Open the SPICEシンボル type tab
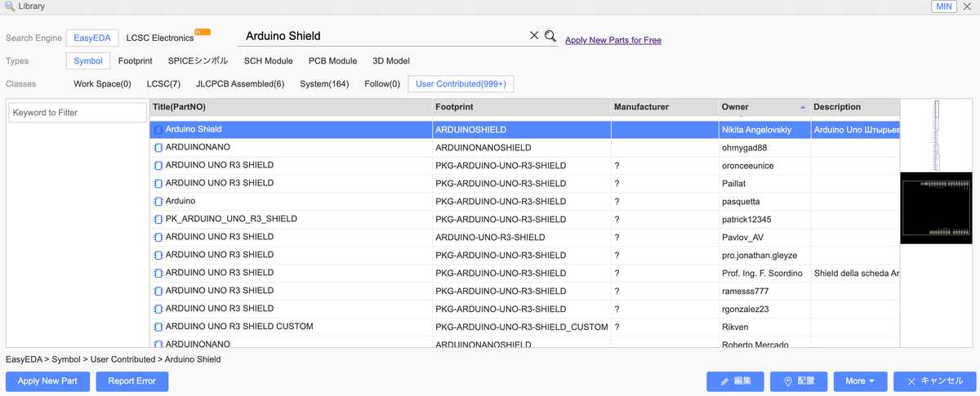Screen dimensions: 980x396 click(198, 61)
